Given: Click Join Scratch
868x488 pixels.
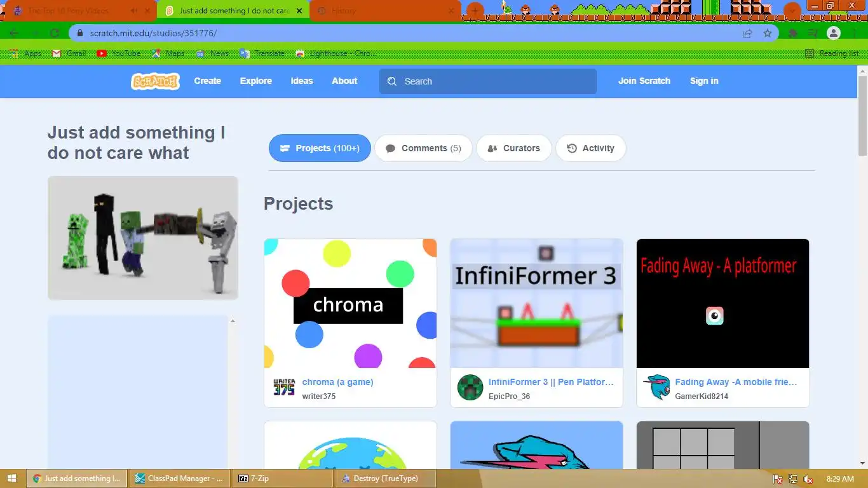Looking at the screenshot, I should (x=644, y=81).
